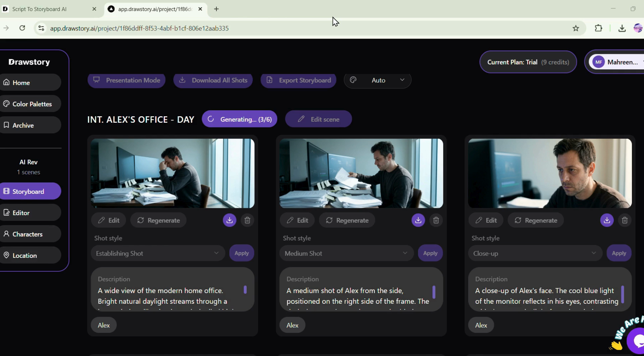Click the medium shot of Alex thumbnail
644x356 pixels.
pyautogui.click(x=361, y=173)
